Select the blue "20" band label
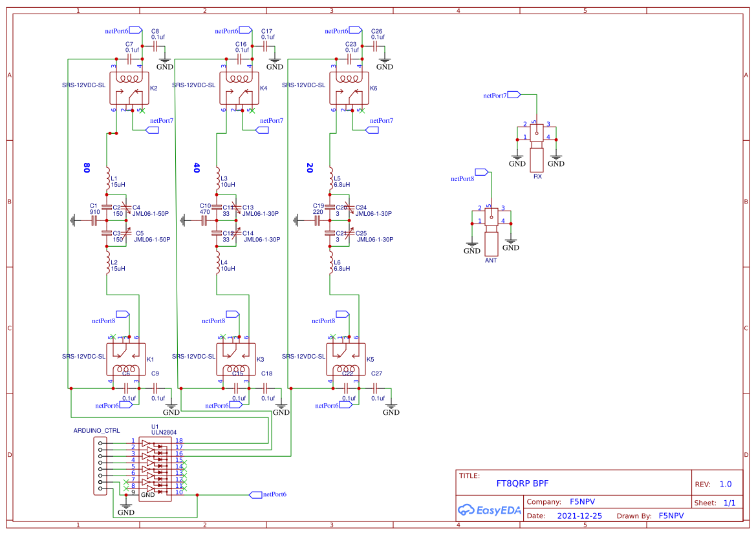Screen dimensions: 756x535 [310, 168]
